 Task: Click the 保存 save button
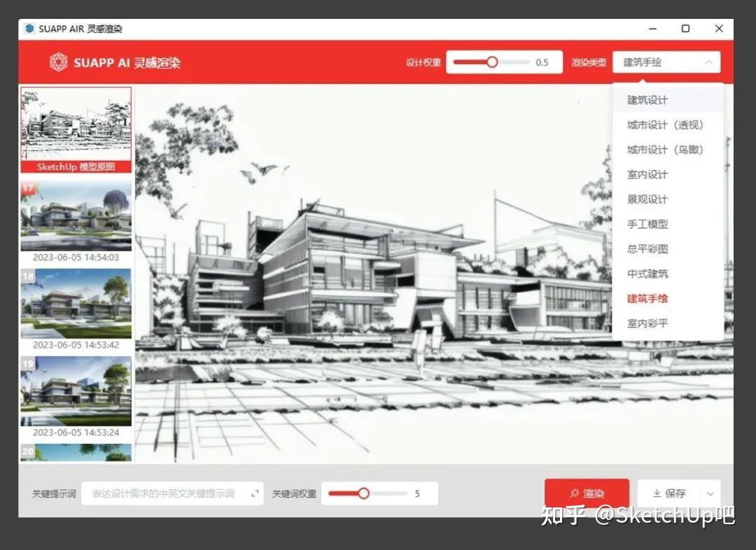pos(669,493)
